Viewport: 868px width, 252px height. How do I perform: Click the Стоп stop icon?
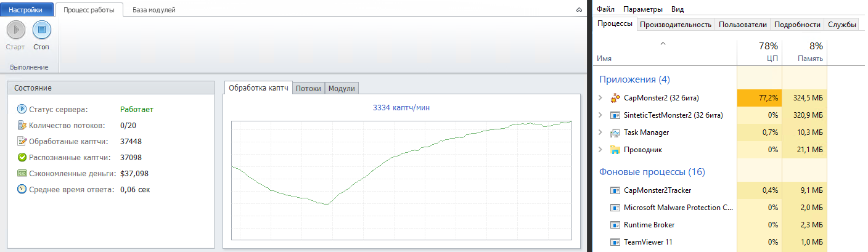(x=41, y=30)
